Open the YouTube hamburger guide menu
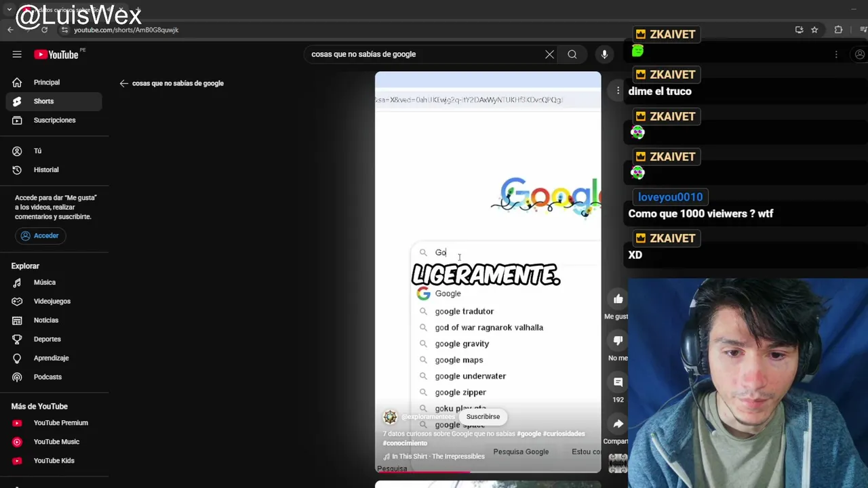 pos(17,54)
